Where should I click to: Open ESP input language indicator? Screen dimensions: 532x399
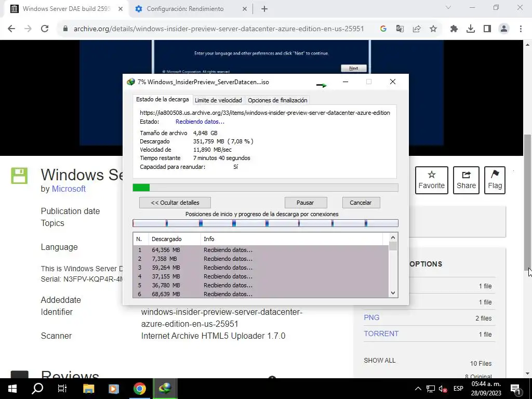pyautogui.click(x=458, y=389)
